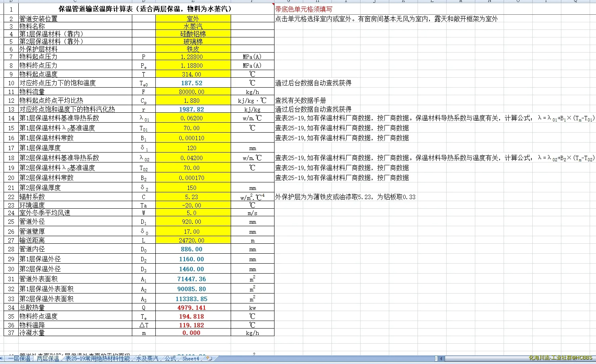Click the start temperature cell 314.00

(x=193, y=74)
